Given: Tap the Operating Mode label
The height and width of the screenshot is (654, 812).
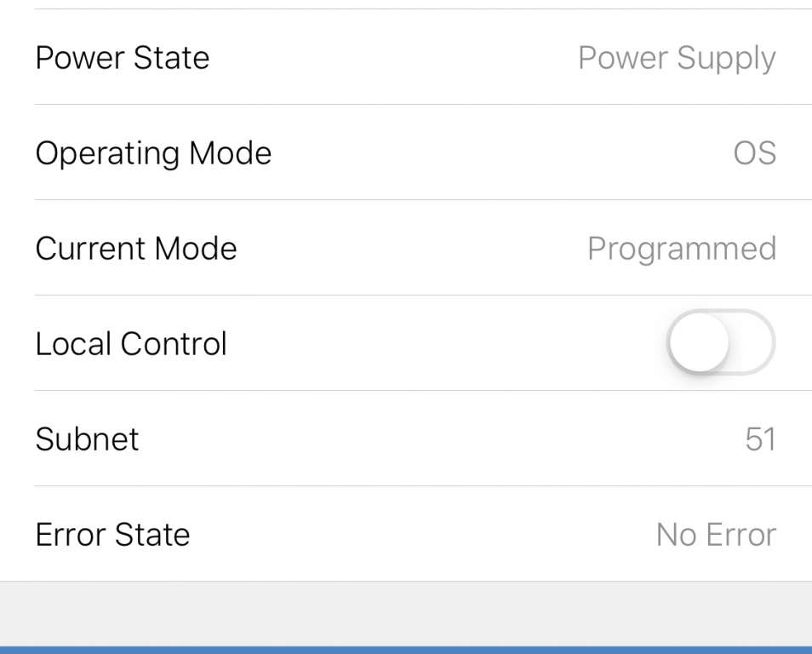Looking at the screenshot, I should tap(153, 153).
